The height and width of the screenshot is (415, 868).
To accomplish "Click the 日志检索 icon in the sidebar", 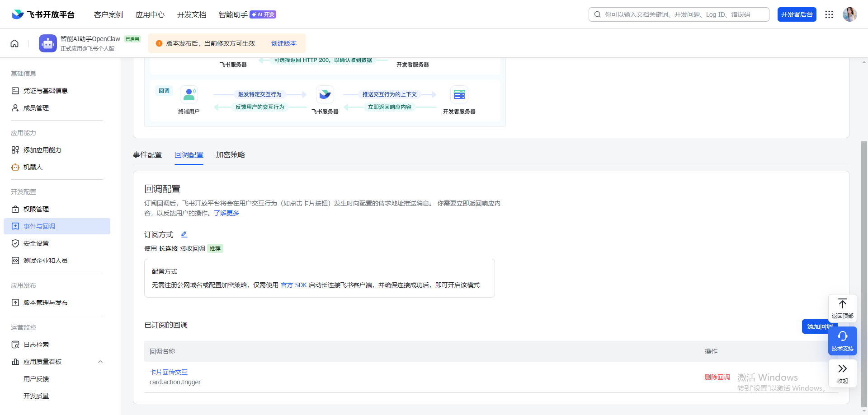I will tap(15, 344).
